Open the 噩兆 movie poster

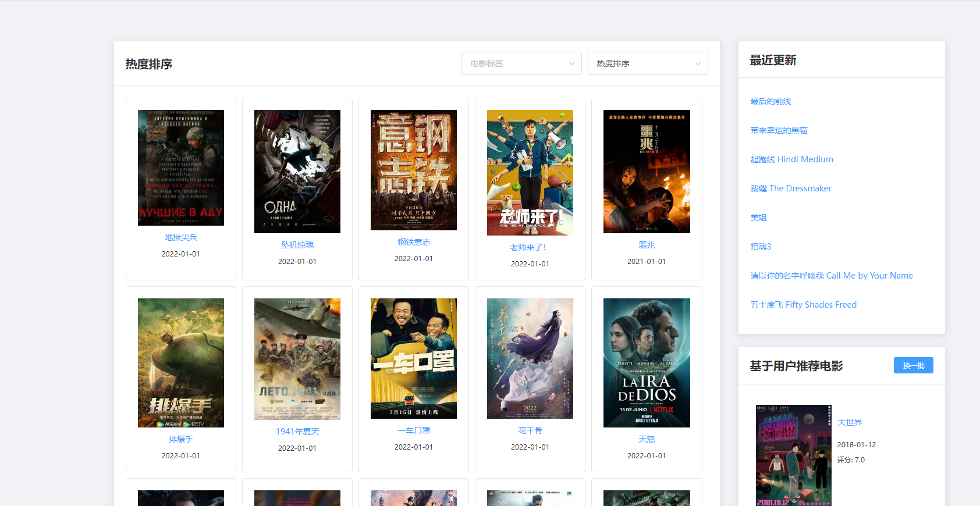(647, 172)
